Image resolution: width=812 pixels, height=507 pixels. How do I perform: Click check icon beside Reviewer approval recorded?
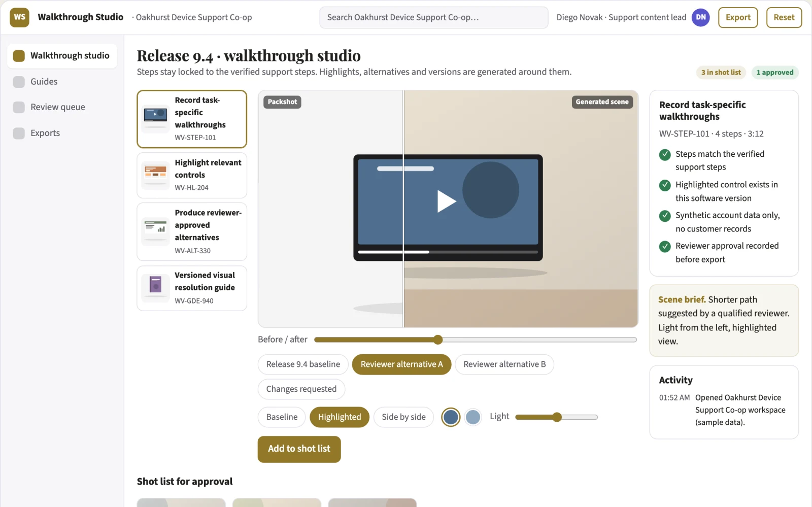665,247
